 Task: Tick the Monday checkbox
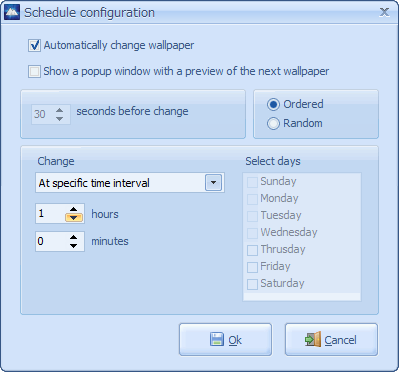click(252, 199)
